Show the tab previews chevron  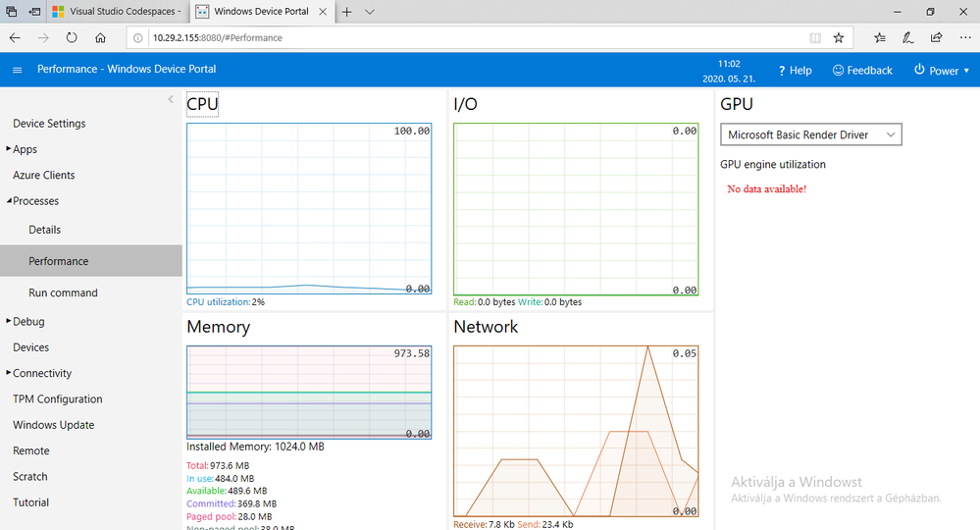coord(370,12)
